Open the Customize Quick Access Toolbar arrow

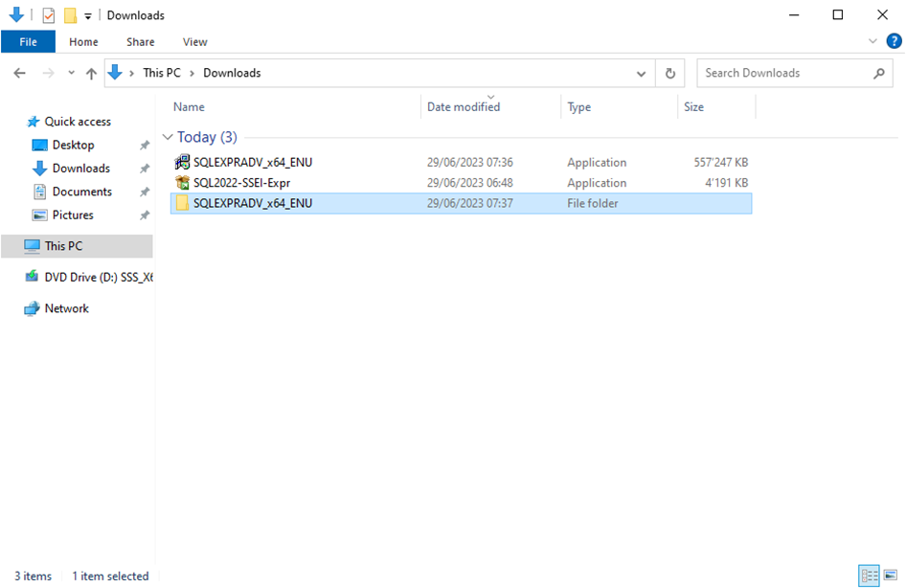pyautogui.click(x=88, y=16)
